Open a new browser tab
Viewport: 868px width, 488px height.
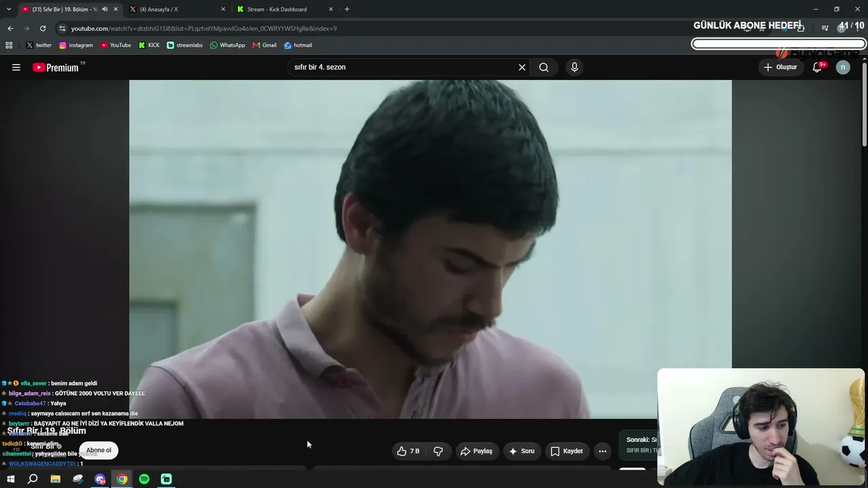click(x=347, y=9)
